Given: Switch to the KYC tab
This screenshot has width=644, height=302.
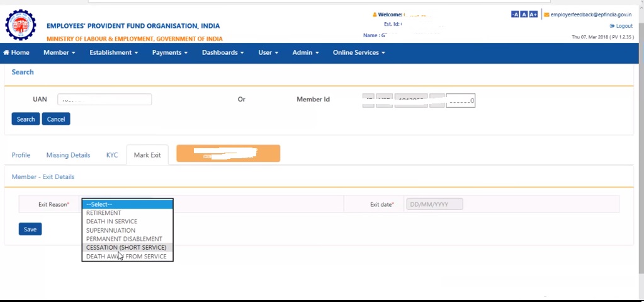Looking at the screenshot, I should click(111, 155).
